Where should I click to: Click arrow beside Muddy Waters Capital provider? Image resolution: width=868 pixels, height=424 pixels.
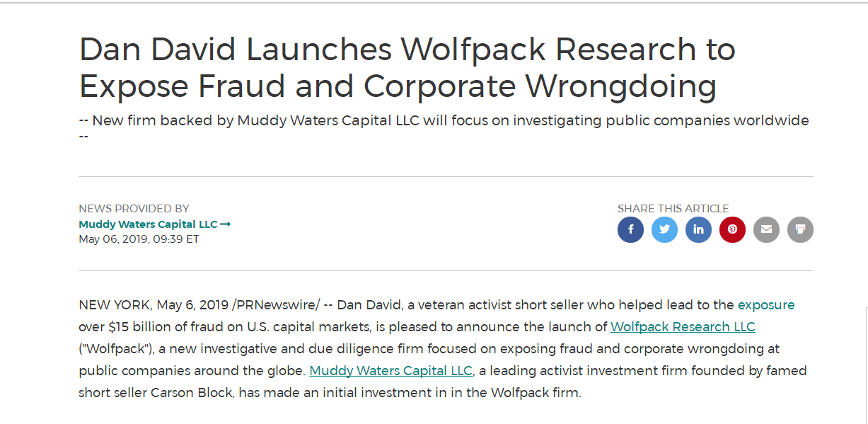226,224
